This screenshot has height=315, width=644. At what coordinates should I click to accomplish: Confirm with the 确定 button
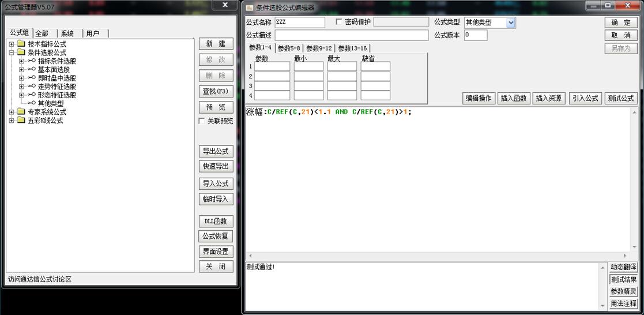[621, 22]
